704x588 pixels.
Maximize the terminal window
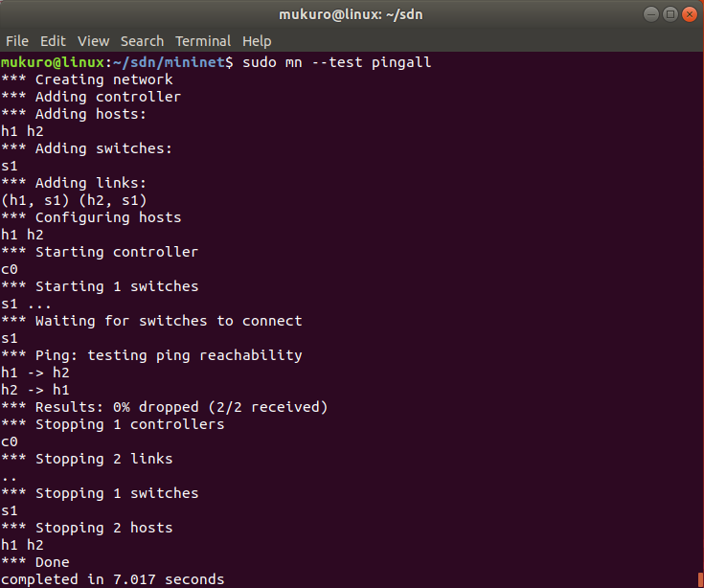[x=670, y=14]
